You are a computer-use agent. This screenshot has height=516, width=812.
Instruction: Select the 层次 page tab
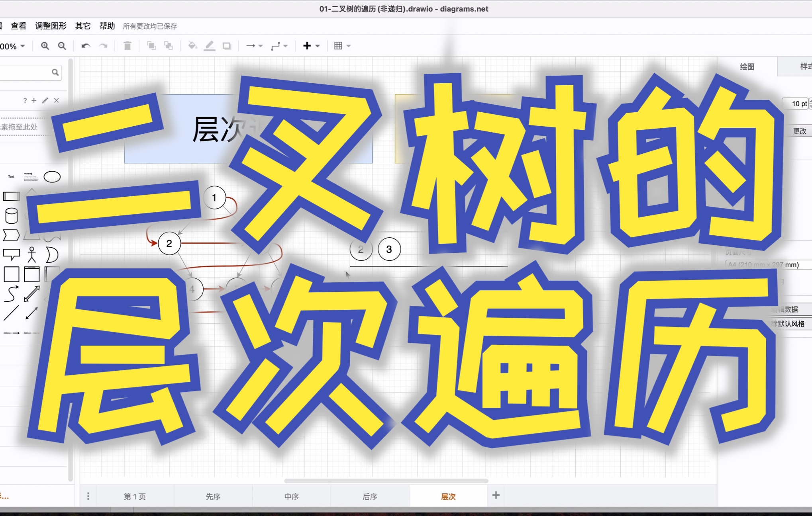click(x=448, y=496)
